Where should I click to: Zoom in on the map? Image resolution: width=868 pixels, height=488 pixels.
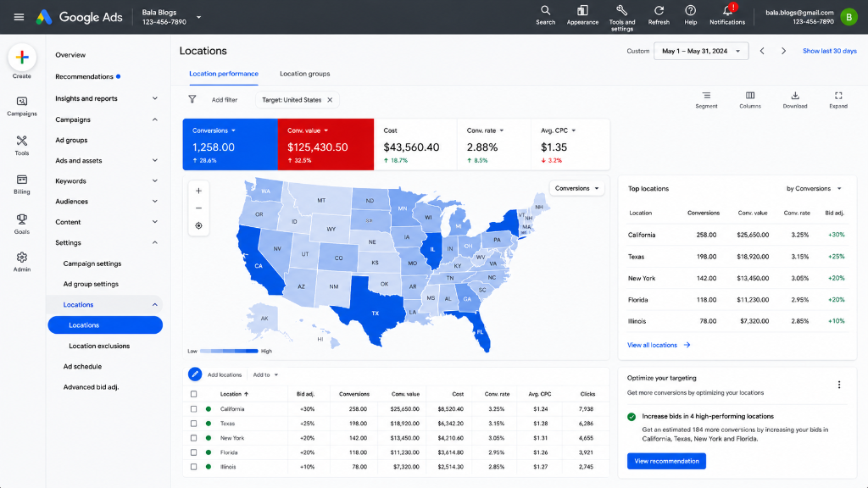coord(198,191)
